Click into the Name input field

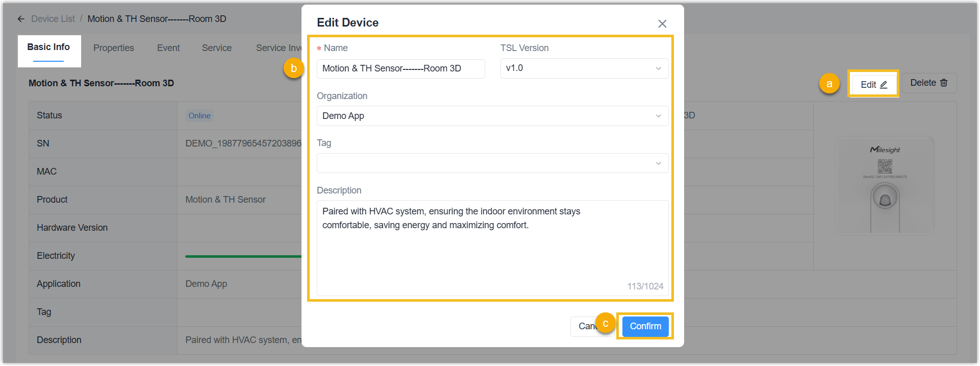(400, 68)
